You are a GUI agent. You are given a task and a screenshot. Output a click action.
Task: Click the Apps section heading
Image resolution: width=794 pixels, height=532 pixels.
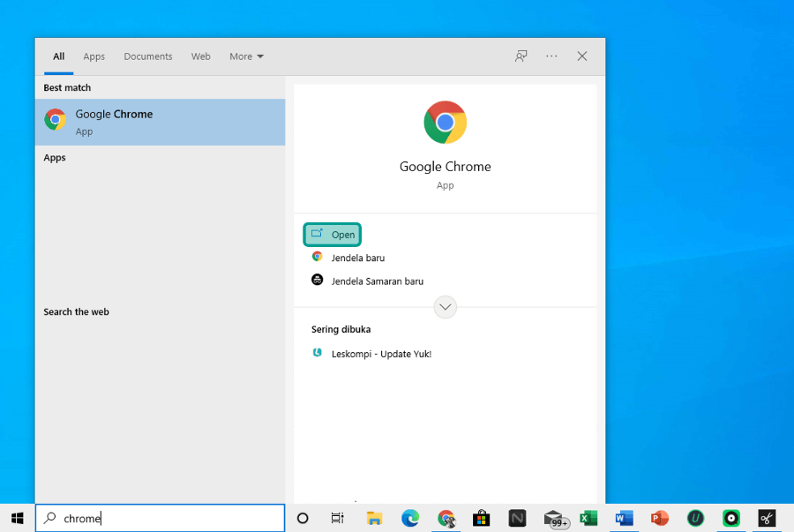click(x=55, y=157)
